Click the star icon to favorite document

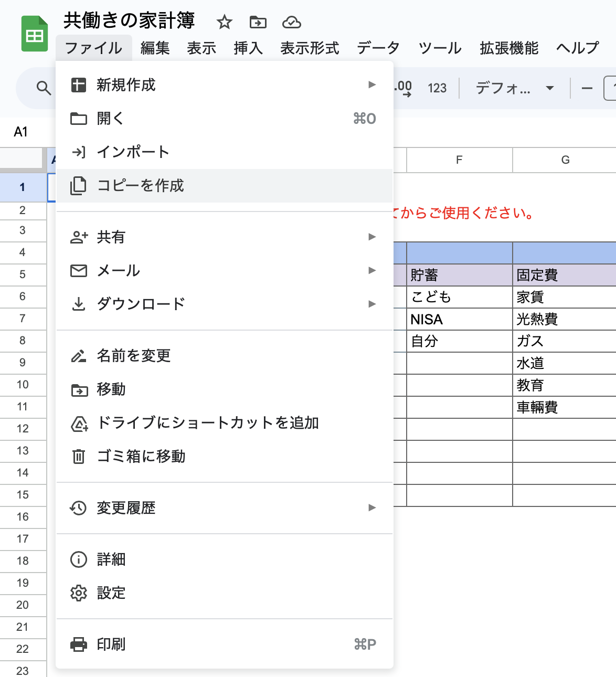pos(225,22)
